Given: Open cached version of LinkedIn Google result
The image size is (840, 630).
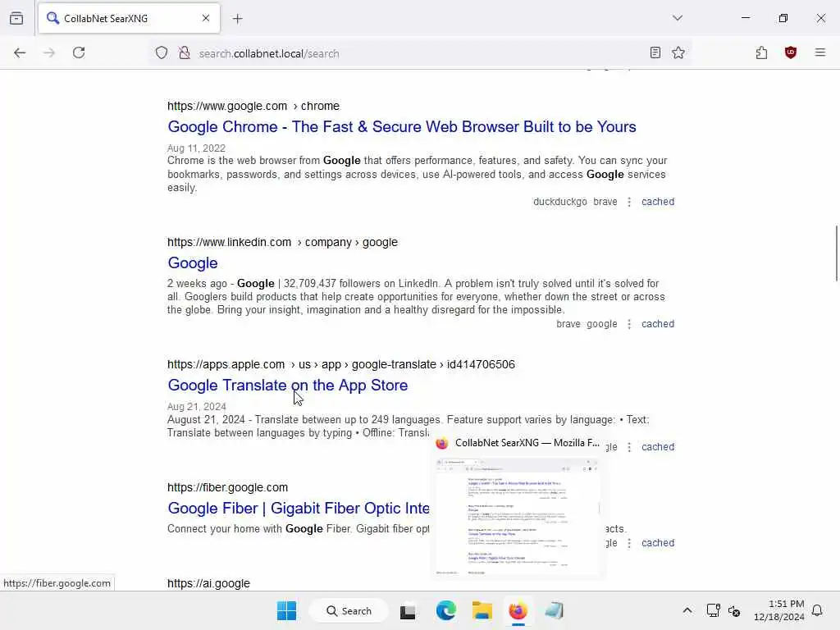Looking at the screenshot, I should [658, 324].
